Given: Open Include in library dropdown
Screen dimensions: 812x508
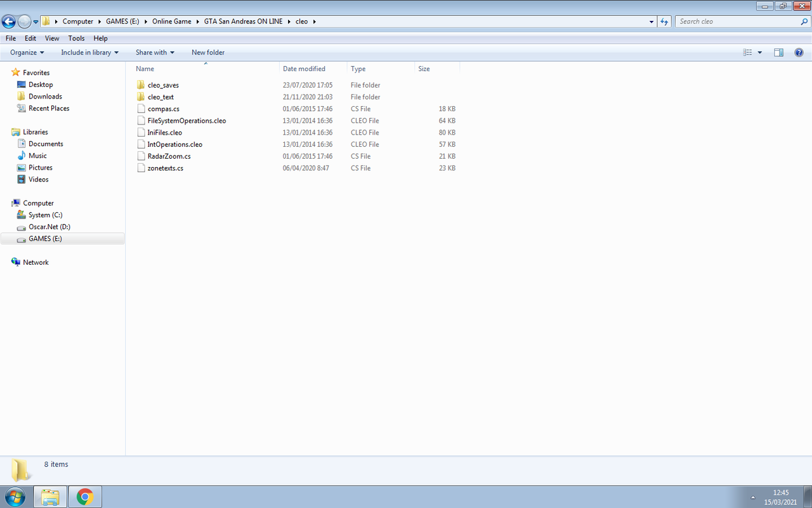Looking at the screenshot, I should [89, 53].
